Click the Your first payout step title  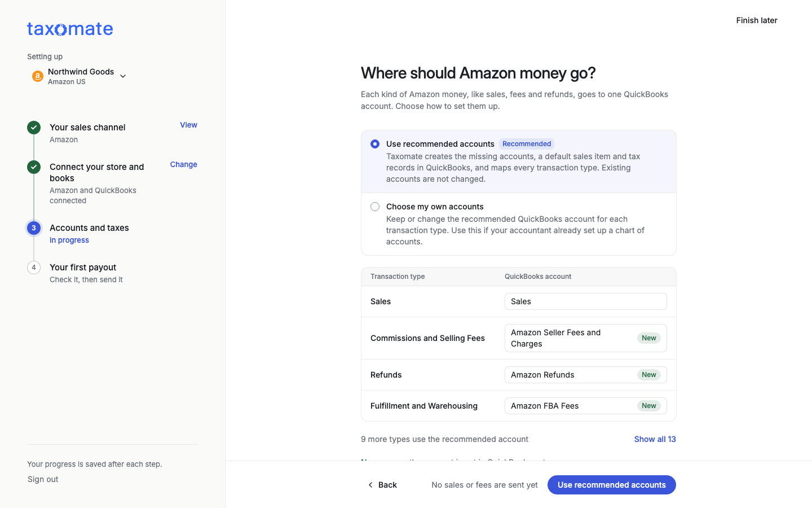(83, 268)
